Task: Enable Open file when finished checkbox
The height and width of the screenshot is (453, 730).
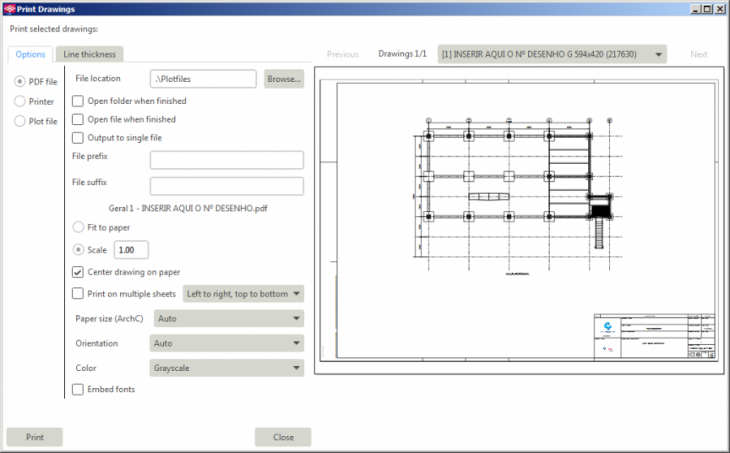Action: 78,119
